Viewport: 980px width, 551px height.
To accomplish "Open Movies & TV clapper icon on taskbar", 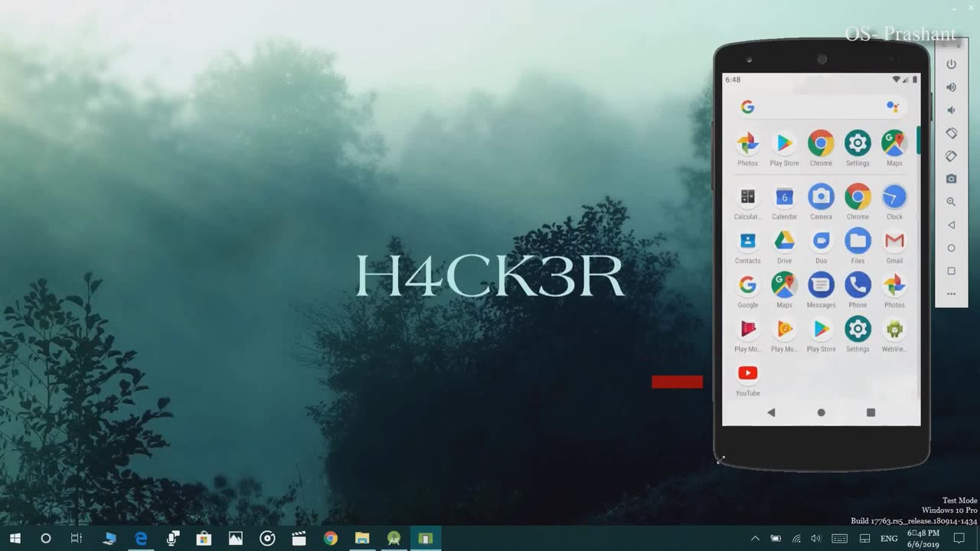I will pos(299,539).
